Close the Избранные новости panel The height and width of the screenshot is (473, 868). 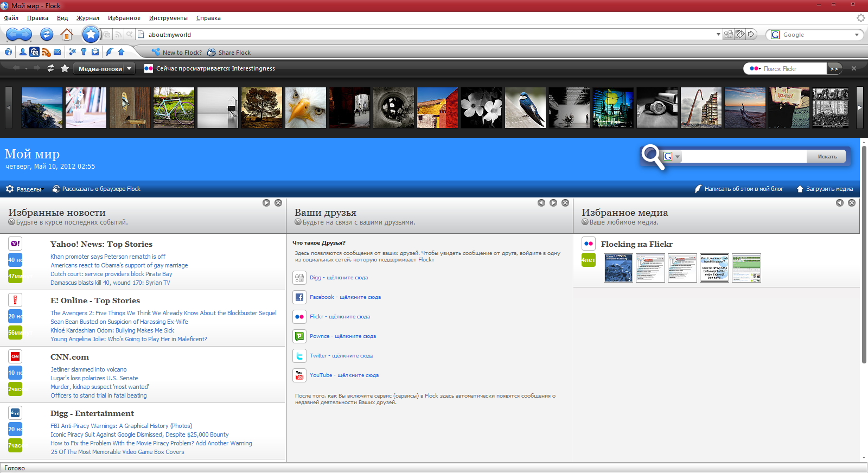(278, 203)
